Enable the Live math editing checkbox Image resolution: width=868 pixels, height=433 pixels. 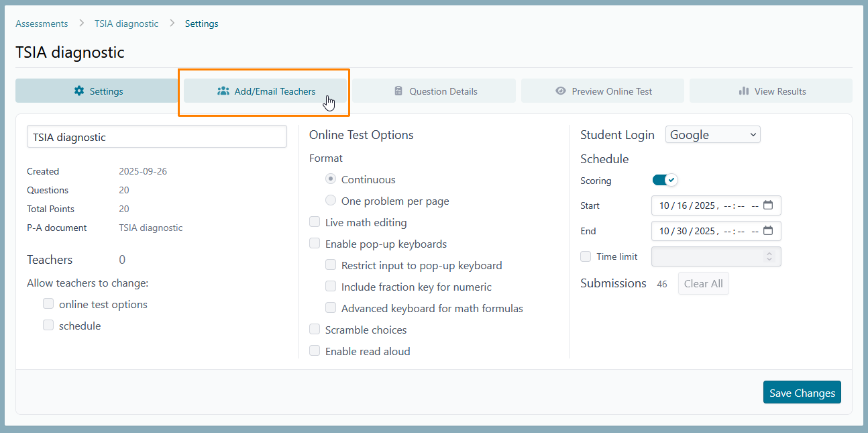tap(315, 222)
